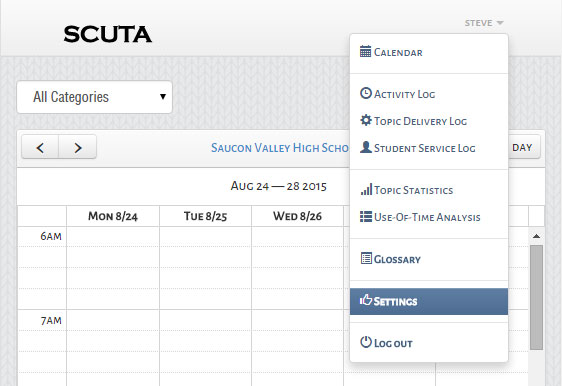Click the 7AM time label
The height and width of the screenshot is (386, 562).
point(51,320)
